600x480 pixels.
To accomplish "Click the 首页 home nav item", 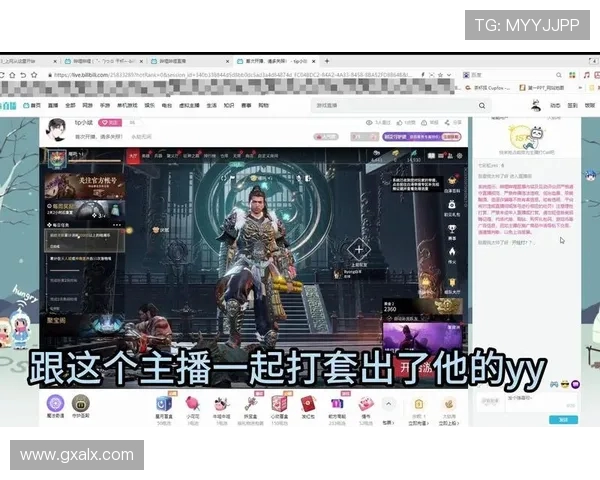I will [32, 105].
